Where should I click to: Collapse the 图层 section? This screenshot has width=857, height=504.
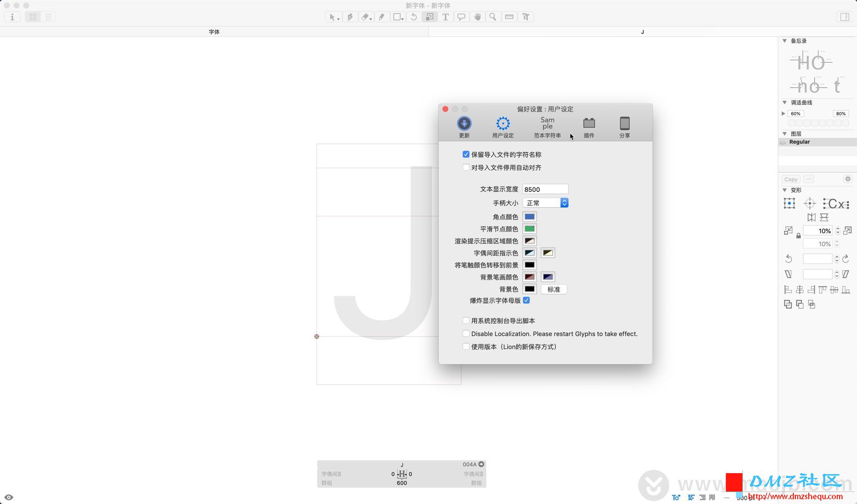[x=785, y=134]
